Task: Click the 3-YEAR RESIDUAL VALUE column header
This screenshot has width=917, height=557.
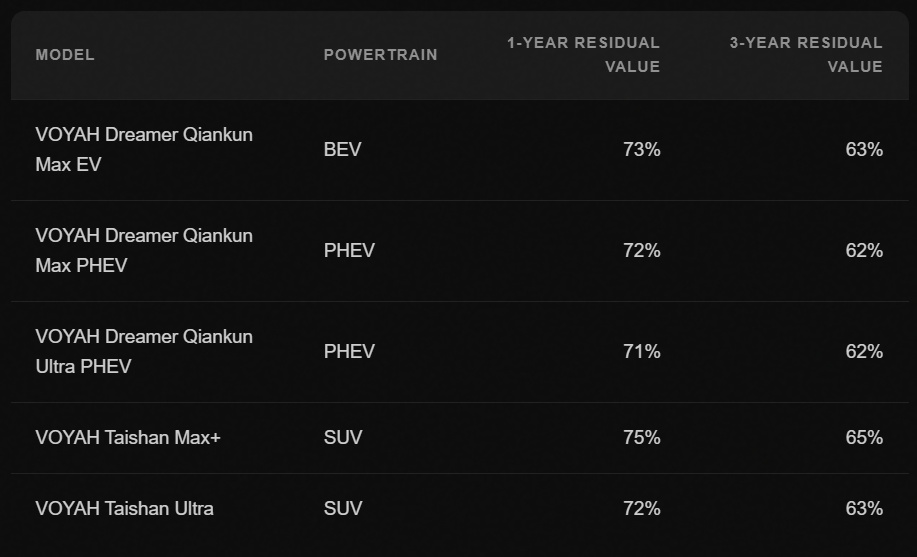Action: click(x=806, y=54)
